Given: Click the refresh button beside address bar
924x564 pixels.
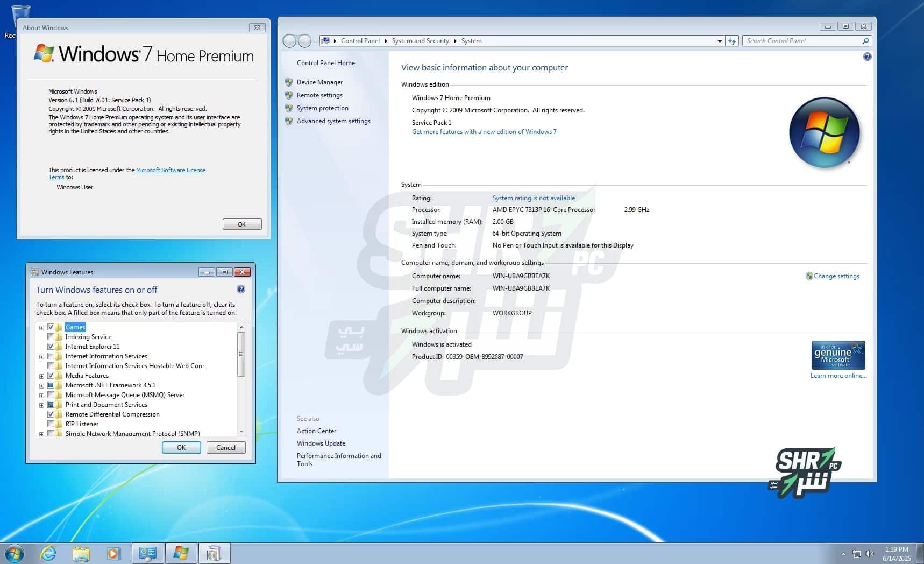Looking at the screenshot, I should click(732, 41).
